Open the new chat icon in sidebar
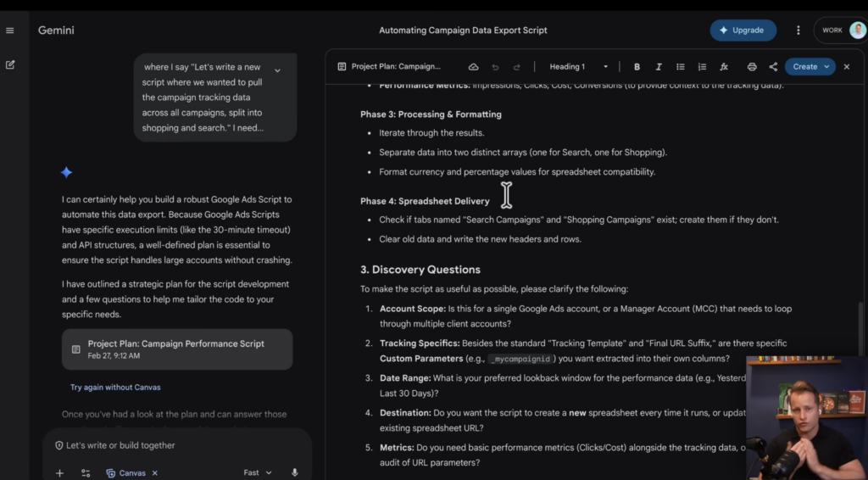The width and height of the screenshot is (868, 480). pyautogui.click(x=10, y=64)
